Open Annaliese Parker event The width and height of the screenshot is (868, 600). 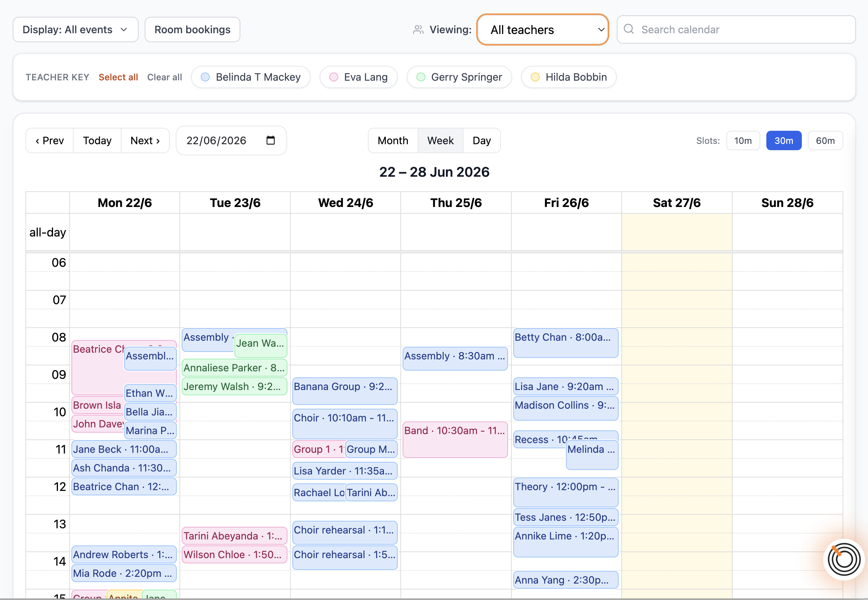click(234, 368)
